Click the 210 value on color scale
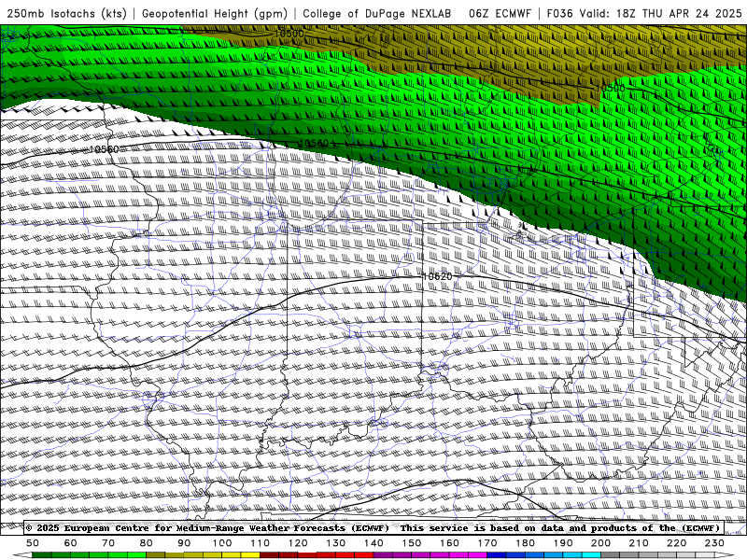The width and height of the screenshot is (747, 560). [x=639, y=543]
